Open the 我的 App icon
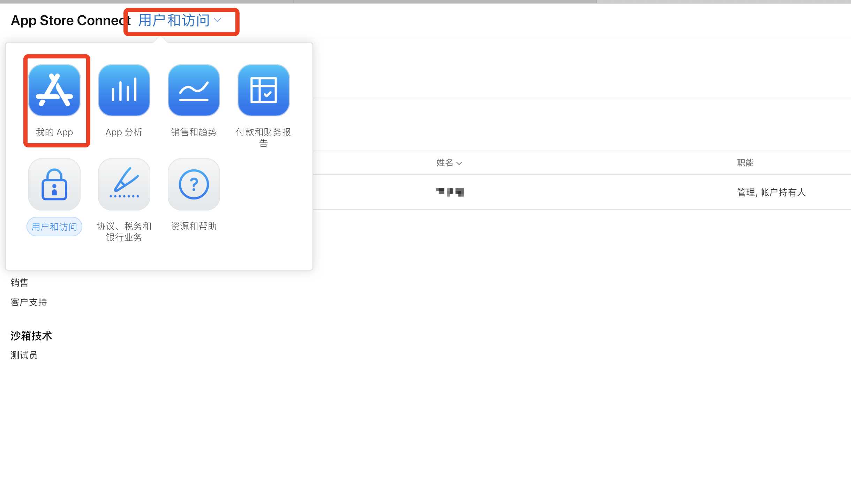Screen dimensions: 851x504 [54, 90]
